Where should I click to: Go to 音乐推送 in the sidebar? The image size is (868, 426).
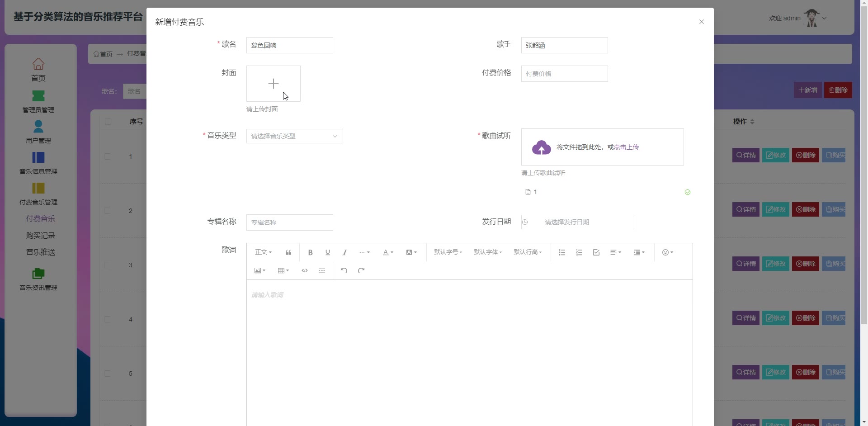coord(41,252)
